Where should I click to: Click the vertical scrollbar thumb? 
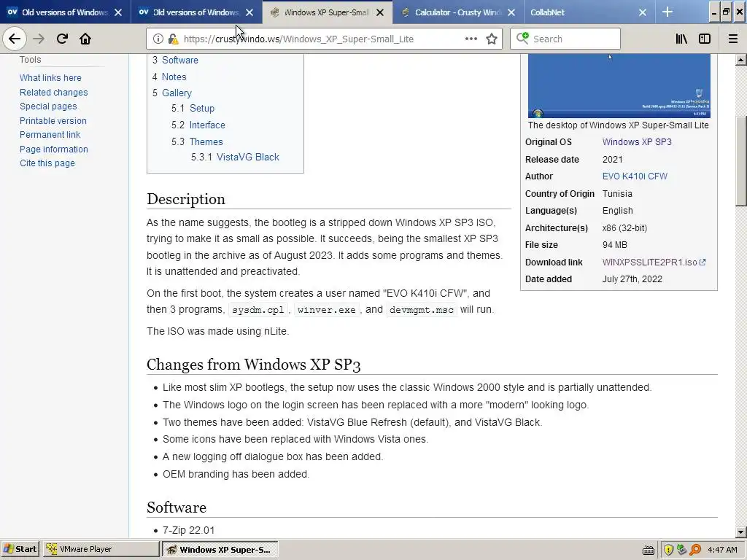(741, 161)
